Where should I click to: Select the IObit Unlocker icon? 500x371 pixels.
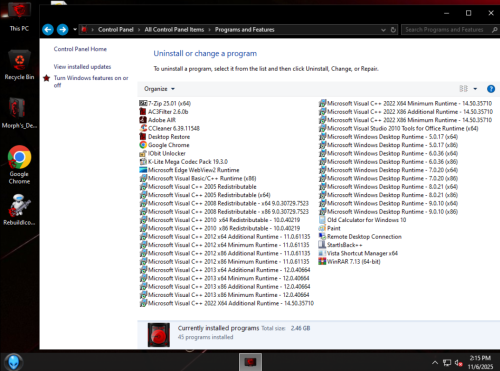tap(143, 153)
